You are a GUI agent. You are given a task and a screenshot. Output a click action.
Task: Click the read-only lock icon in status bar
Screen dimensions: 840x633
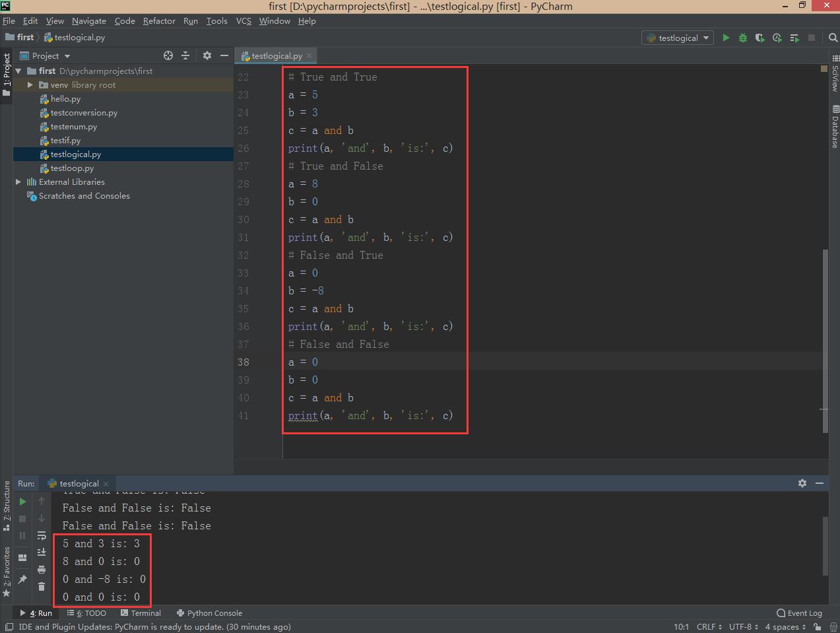click(818, 627)
